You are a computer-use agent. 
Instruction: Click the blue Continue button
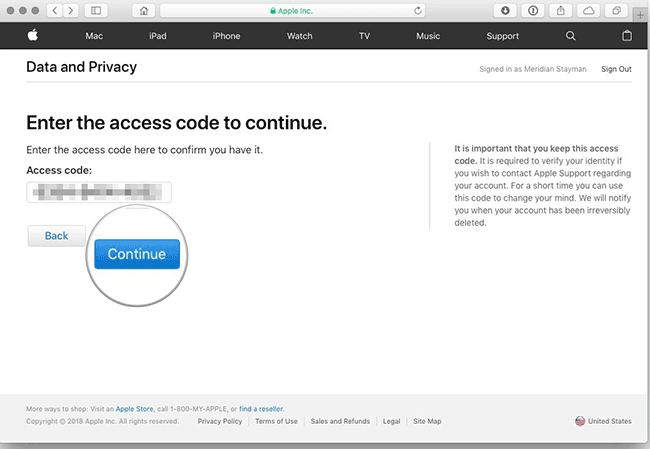(x=137, y=254)
